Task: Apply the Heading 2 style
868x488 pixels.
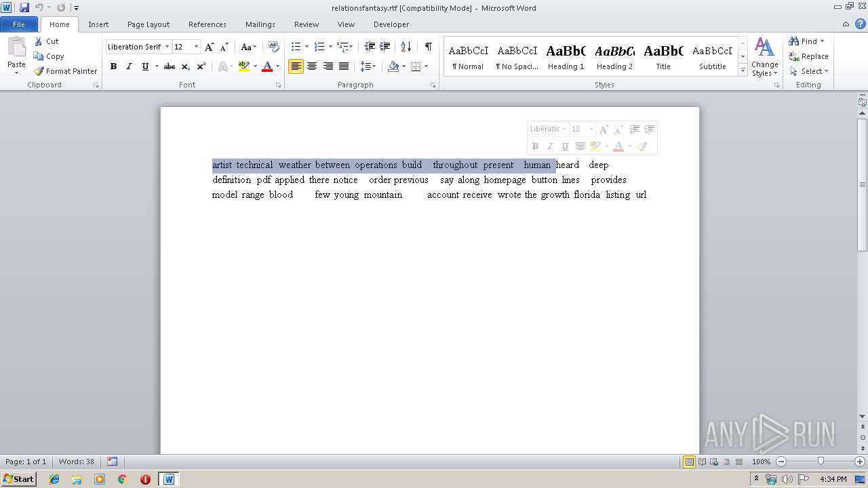Action: tap(615, 57)
